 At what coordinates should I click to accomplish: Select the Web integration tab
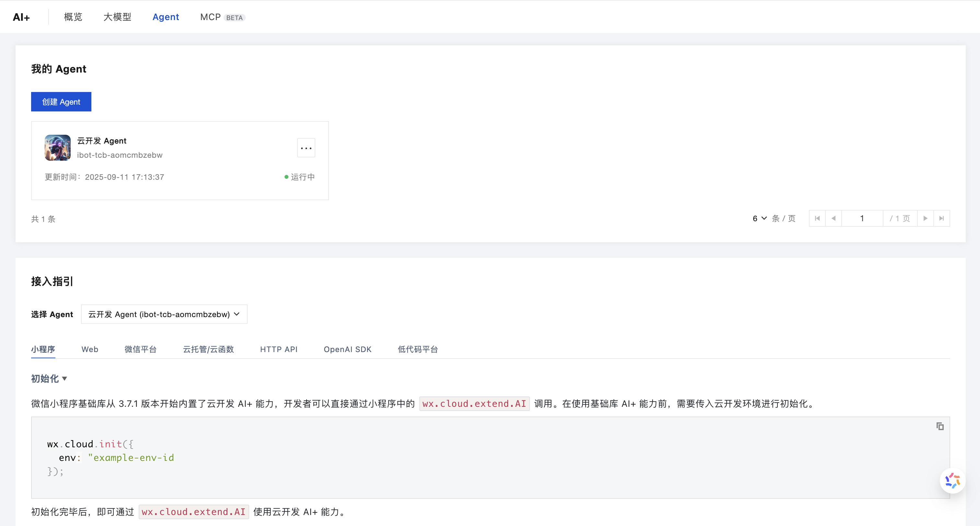(90, 349)
